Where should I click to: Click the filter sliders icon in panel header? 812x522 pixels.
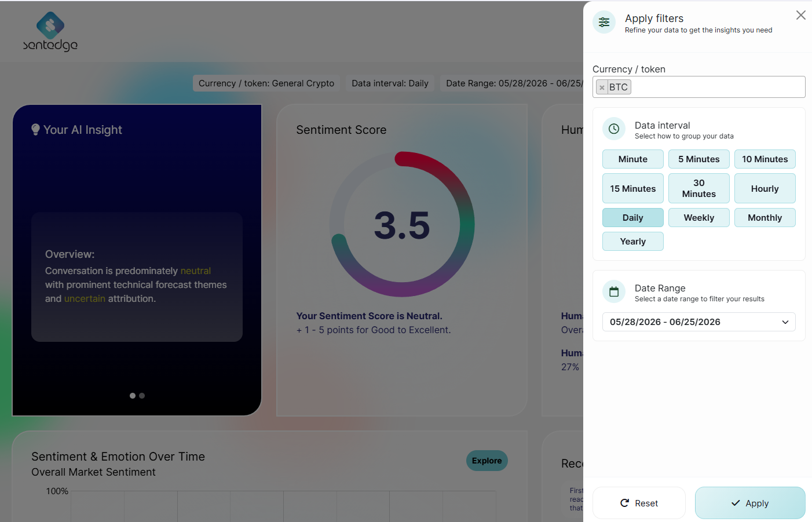pos(604,23)
